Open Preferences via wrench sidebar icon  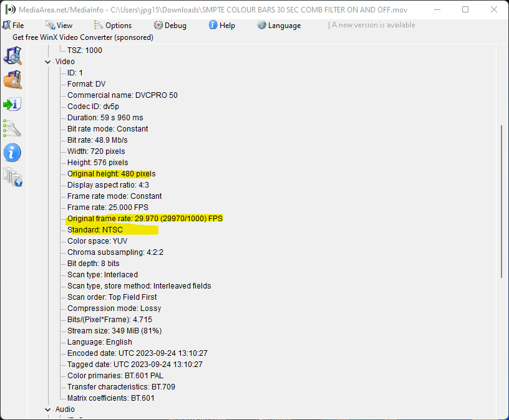point(12,128)
